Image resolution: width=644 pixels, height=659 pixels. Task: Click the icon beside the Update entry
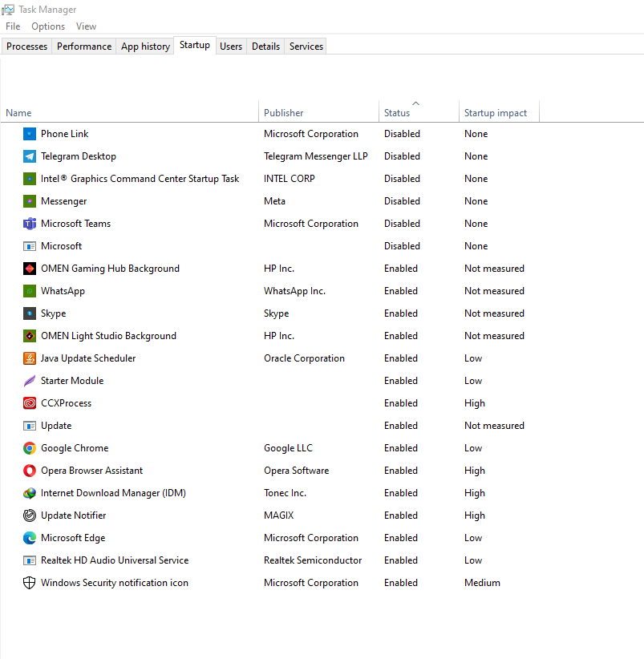[30, 426]
